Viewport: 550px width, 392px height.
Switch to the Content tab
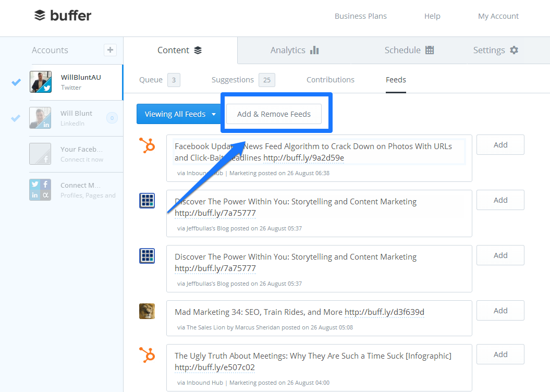pos(180,50)
